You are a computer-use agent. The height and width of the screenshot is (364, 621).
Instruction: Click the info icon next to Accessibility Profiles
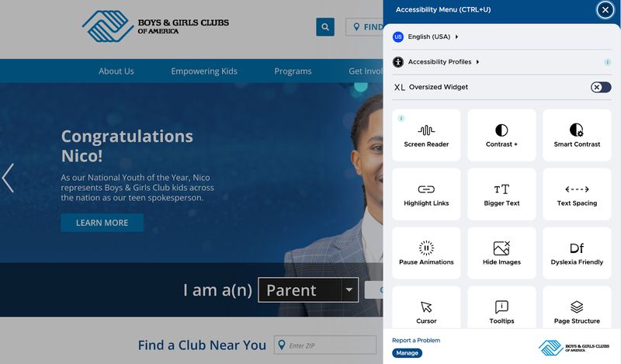click(x=607, y=62)
